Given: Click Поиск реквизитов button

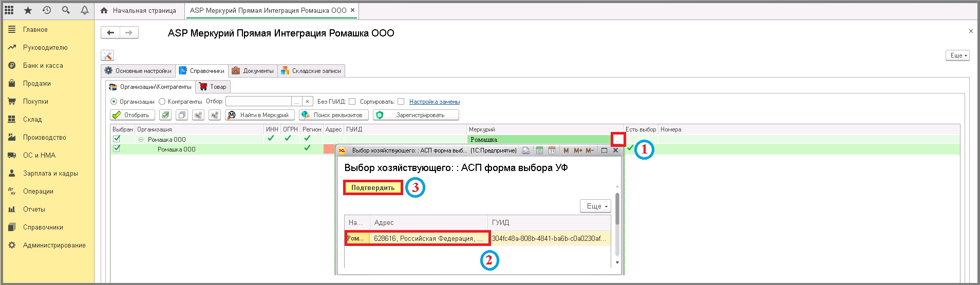Looking at the screenshot, I should pyautogui.click(x=334, y=115).
